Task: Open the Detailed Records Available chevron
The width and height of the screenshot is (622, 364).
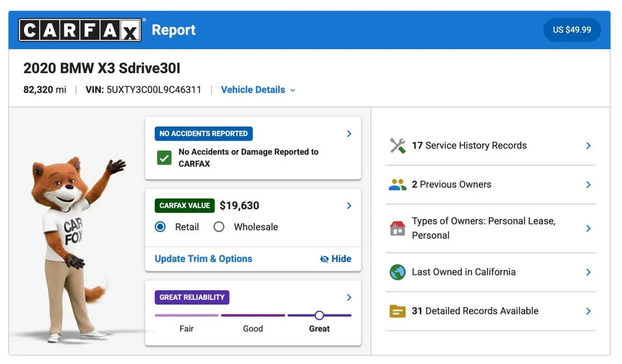Action: click(588, 312)
